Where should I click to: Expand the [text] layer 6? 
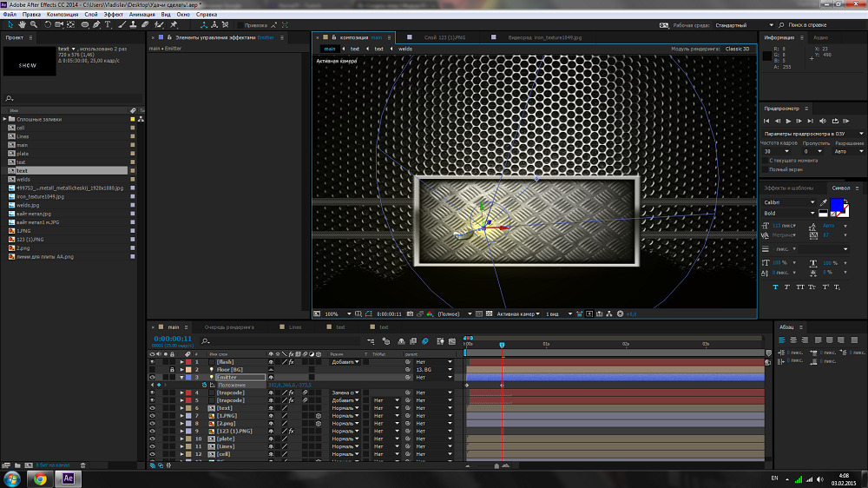pos(181,408)
